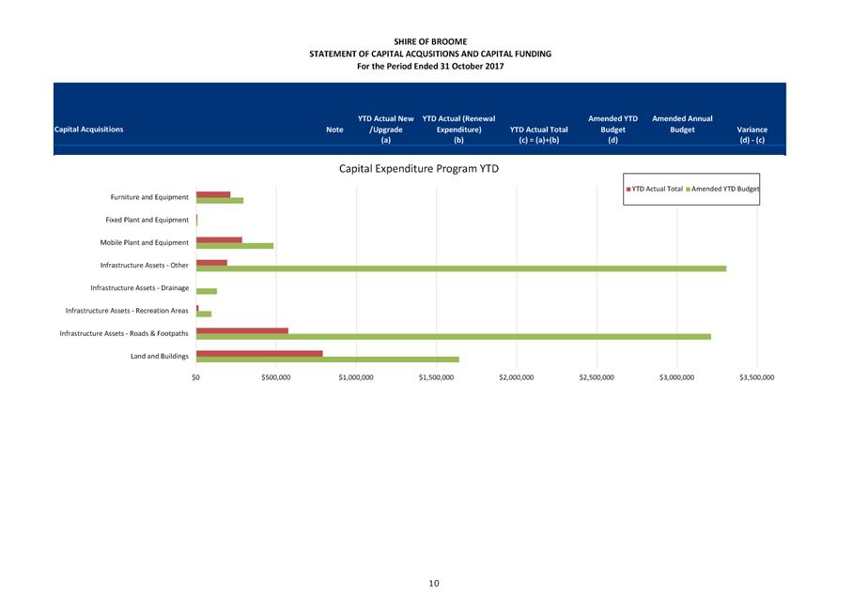
Task: Click the '$2,500,000' axis value
Action: coord(597,377)
